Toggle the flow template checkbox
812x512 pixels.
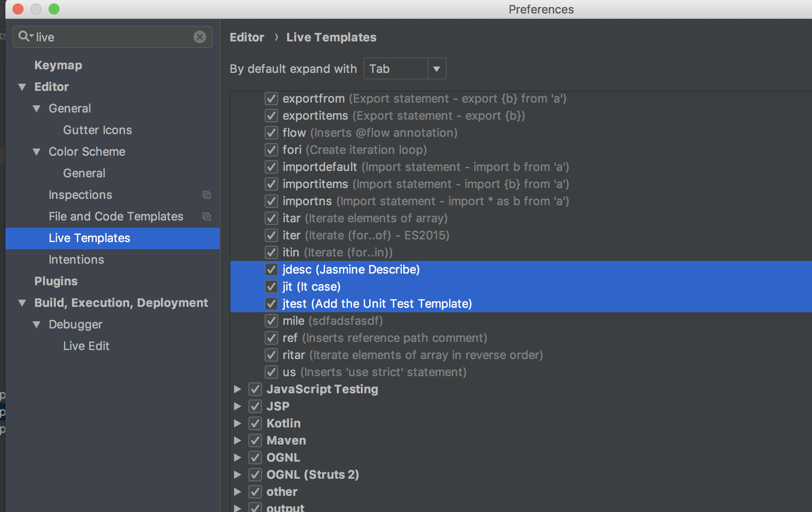coord(271,133)
